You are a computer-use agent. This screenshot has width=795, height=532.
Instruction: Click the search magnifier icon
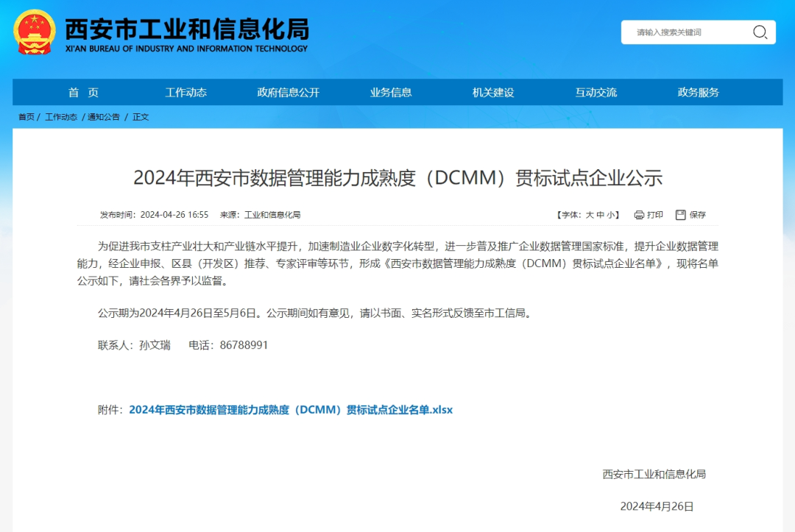point(760,32)
